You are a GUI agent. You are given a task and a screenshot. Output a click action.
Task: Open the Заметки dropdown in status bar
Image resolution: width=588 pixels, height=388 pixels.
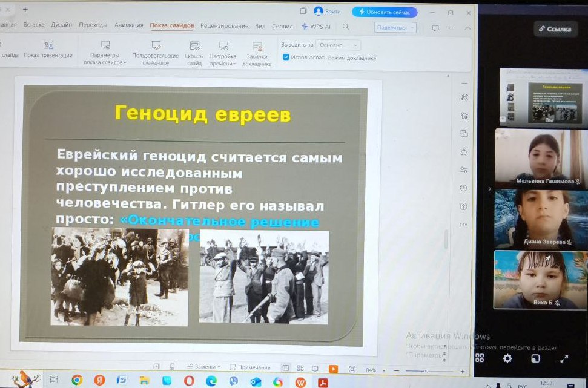click(x=203, y=367)
